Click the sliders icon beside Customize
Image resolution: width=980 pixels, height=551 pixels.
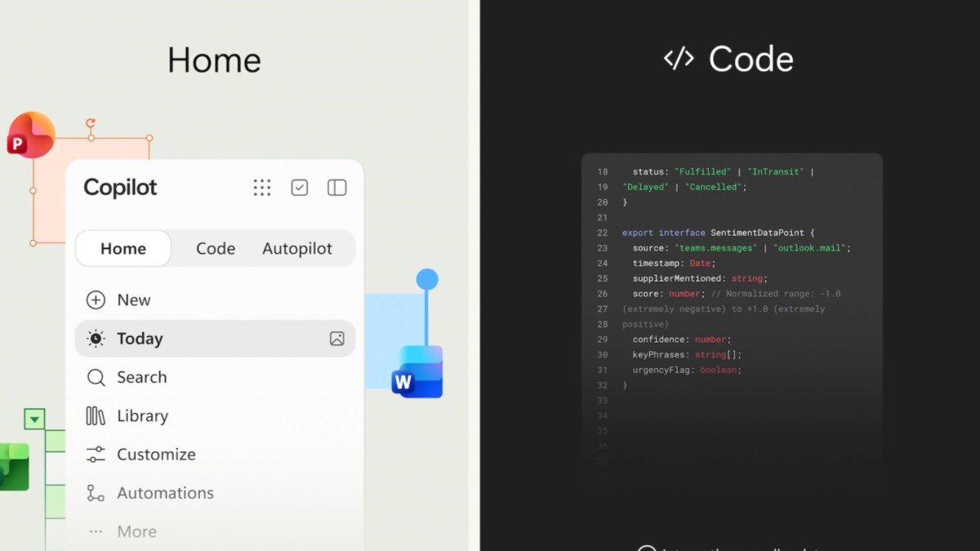[x=96, y=455]
